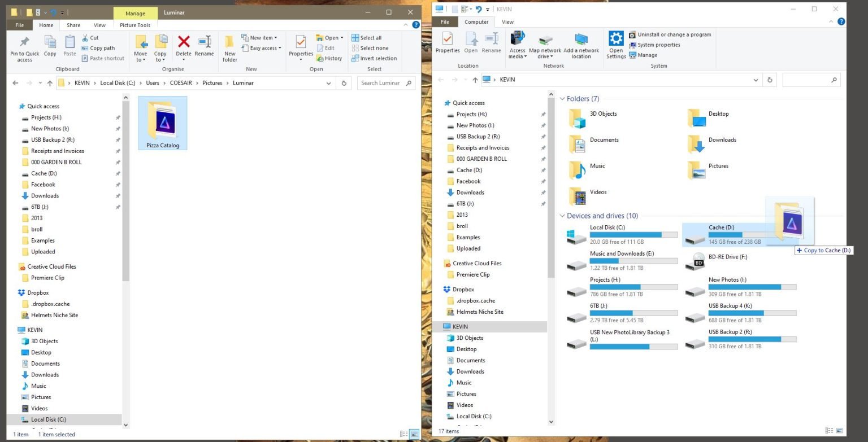
Task: Click the Search Luminar input field
Action: pyautogui.click(x=381, y=83)
